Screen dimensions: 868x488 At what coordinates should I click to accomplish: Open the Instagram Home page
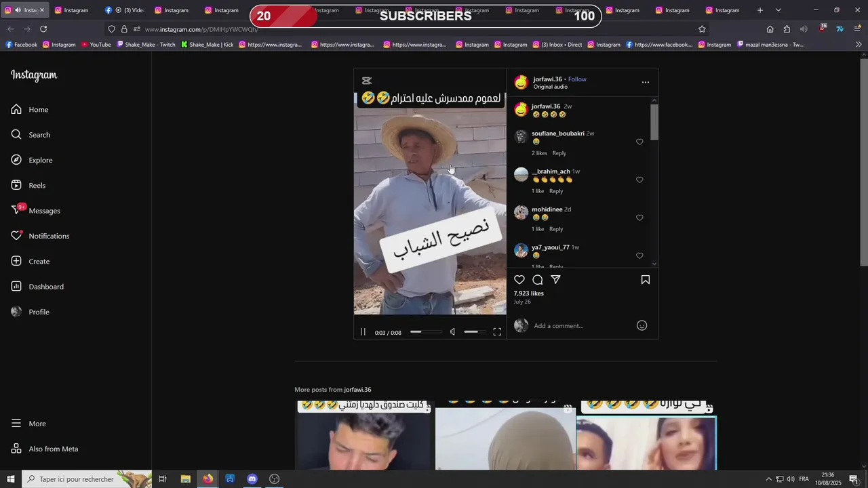[x=30, y=110]
